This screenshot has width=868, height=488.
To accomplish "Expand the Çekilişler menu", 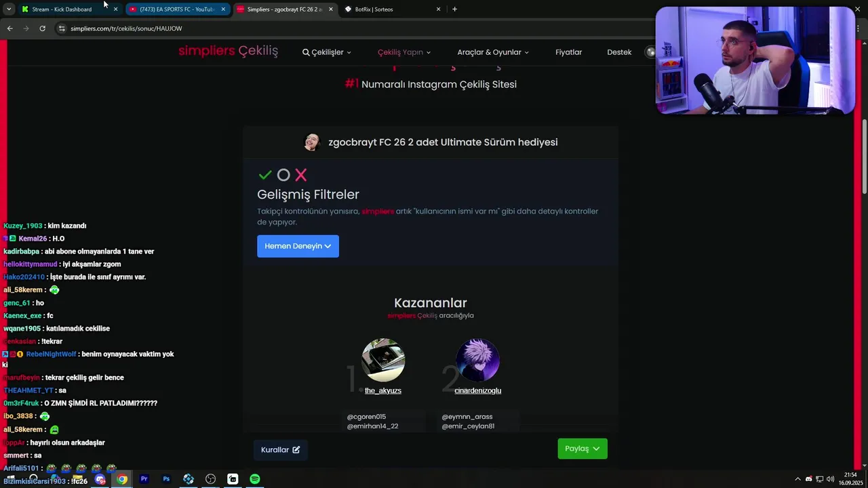I will pos(327,52).
